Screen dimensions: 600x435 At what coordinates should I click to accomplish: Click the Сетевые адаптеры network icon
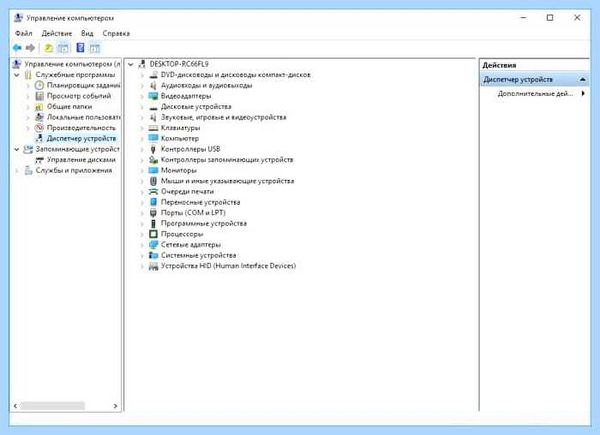tap(153, 244)
